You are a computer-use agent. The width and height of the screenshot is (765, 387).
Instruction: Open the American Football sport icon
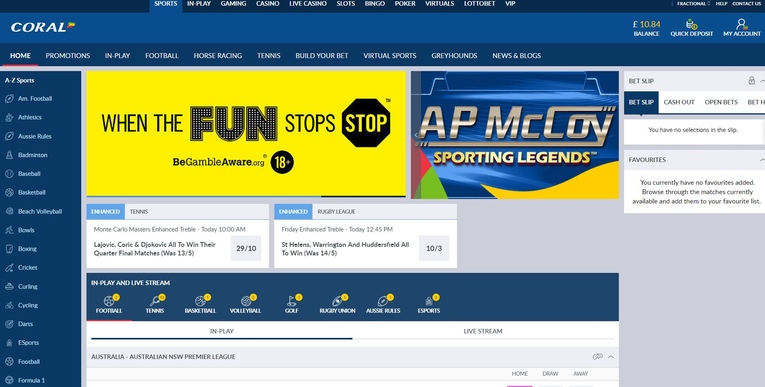[x=9, y=99]
